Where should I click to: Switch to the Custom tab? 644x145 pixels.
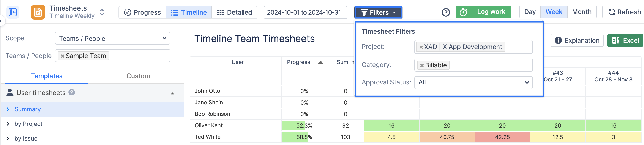[138, 76]
